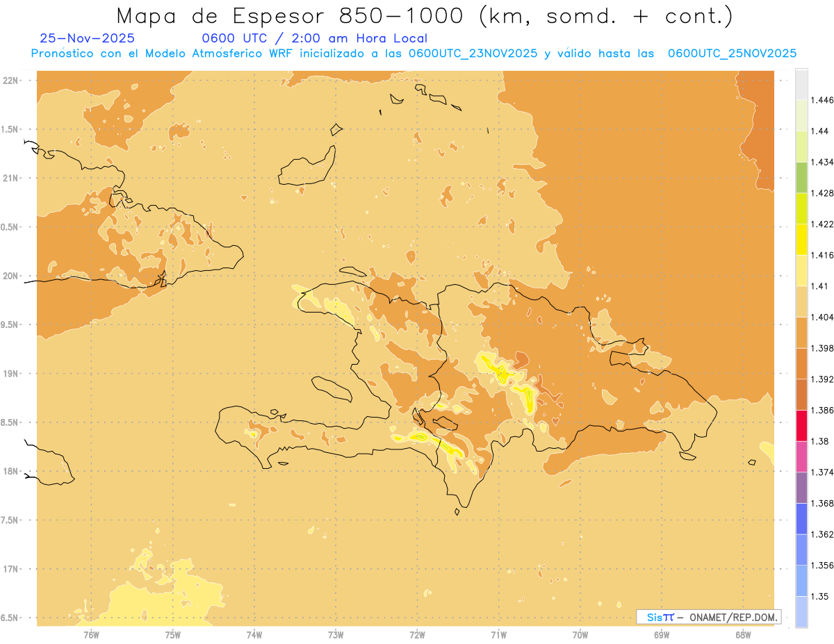Select the date label '25-Nov-2025'
834x644 pixels.
(88, 38)
